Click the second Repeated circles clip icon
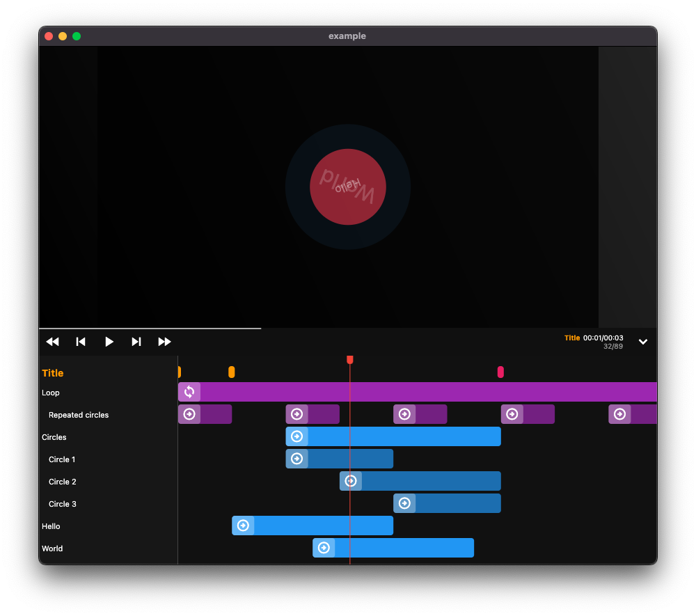Screen dimensions: 696x616 tap(297, 414)
